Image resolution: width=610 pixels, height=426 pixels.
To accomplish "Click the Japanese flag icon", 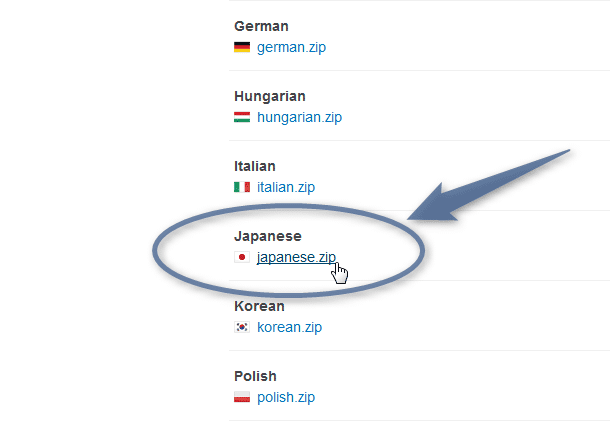I will (242, 257).
